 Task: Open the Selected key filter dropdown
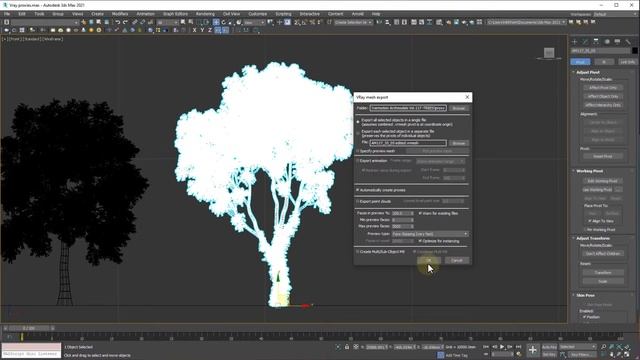tap(578, 347)
